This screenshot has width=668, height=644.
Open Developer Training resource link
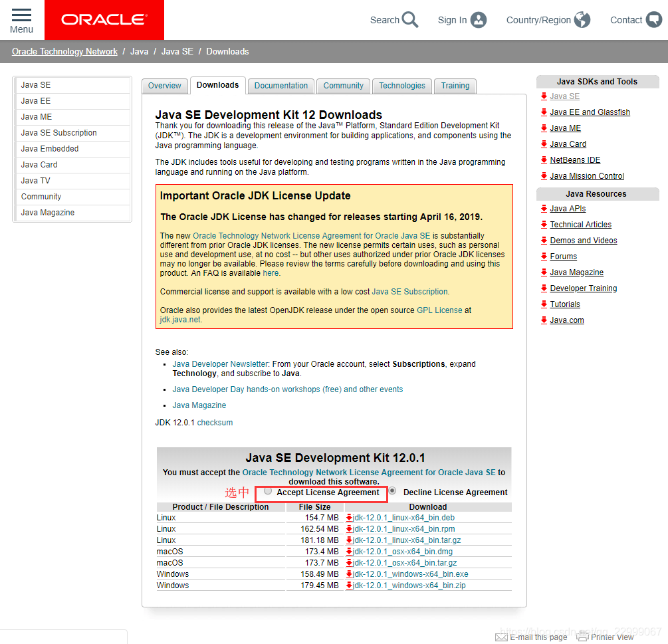point(583,288)
